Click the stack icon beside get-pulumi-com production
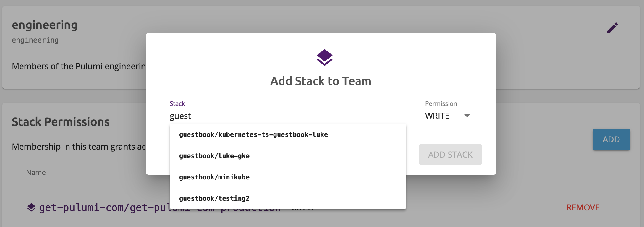The height and width of the screenshot is (227, 644). tap(30, 207)
